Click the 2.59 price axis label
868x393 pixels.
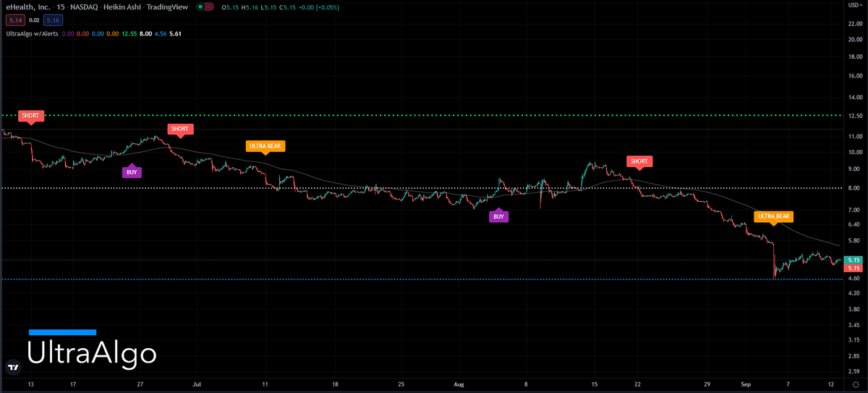coord(854,371)
